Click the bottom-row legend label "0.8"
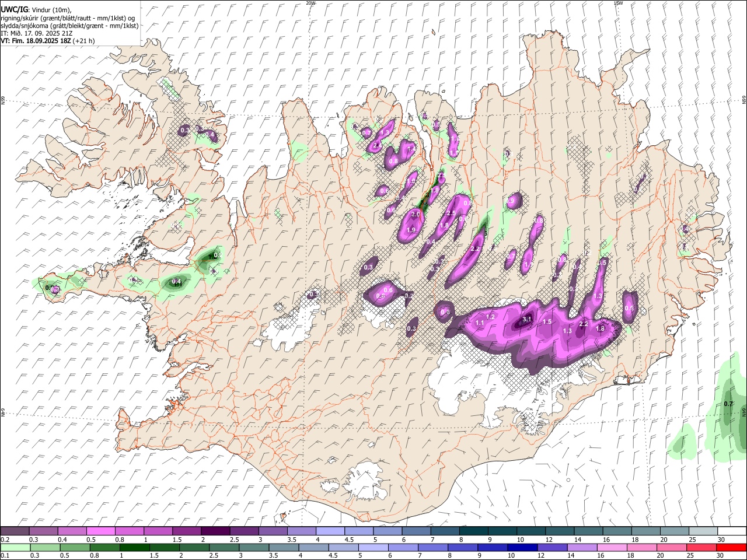 [95, 556]
